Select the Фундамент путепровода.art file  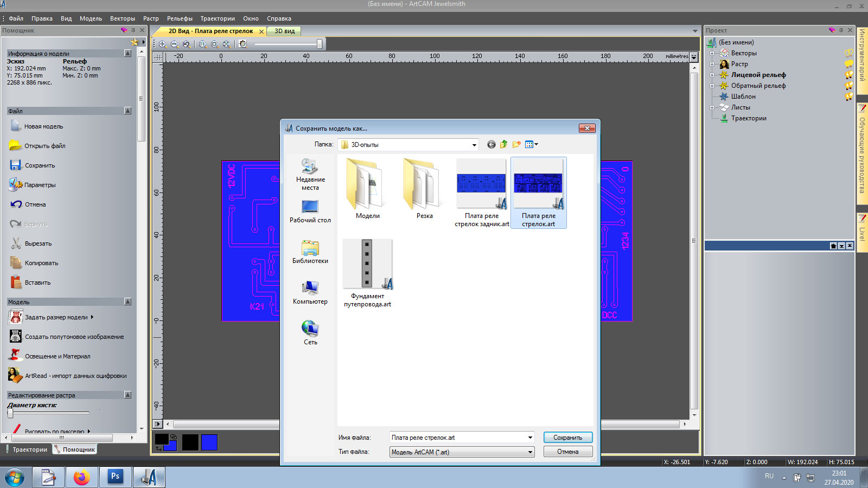(x=367, y=273)
